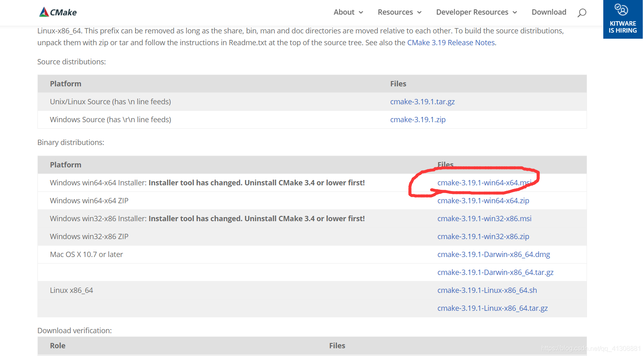644x356 pixels.
Task: Click the CMake logo in the header
Action: point(58,12)
